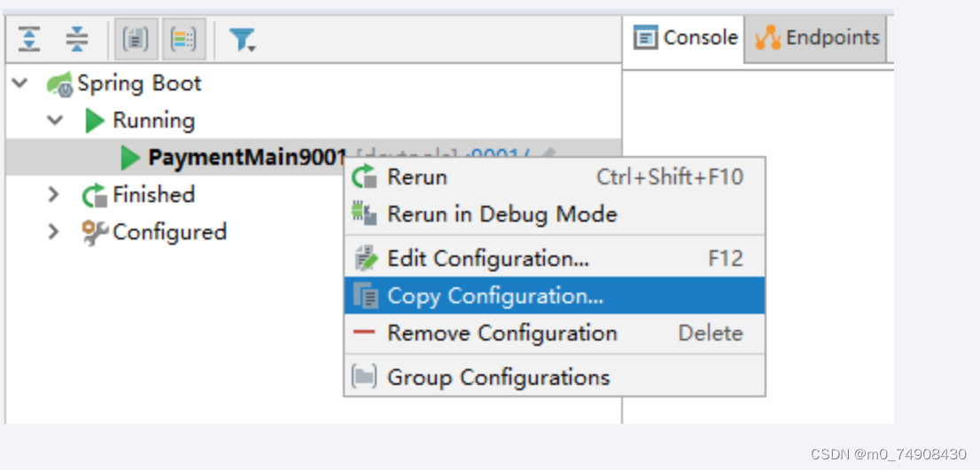
Task: Click the Configured wrench icon
Action: (x=95, y=233)
